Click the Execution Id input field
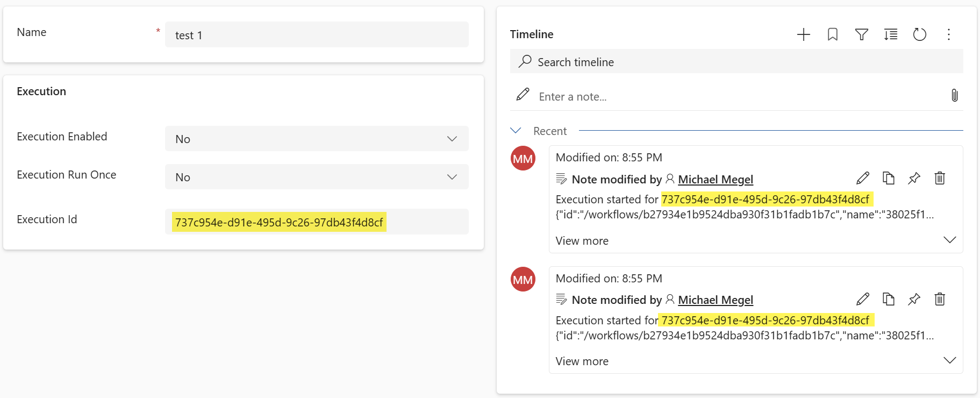Viewport: 980px width, 398px height. point(317,222)
